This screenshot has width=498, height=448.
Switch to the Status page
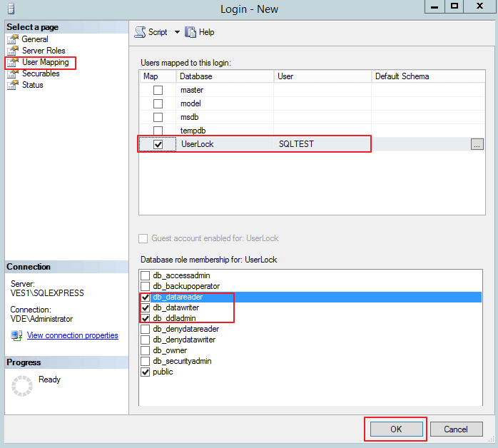[x=32, y=85]
